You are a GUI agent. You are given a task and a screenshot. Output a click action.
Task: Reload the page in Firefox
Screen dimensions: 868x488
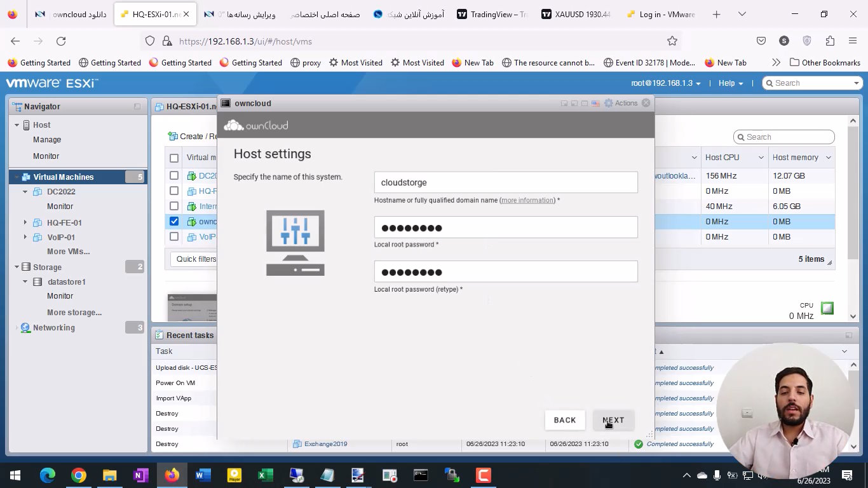point(61,41)
